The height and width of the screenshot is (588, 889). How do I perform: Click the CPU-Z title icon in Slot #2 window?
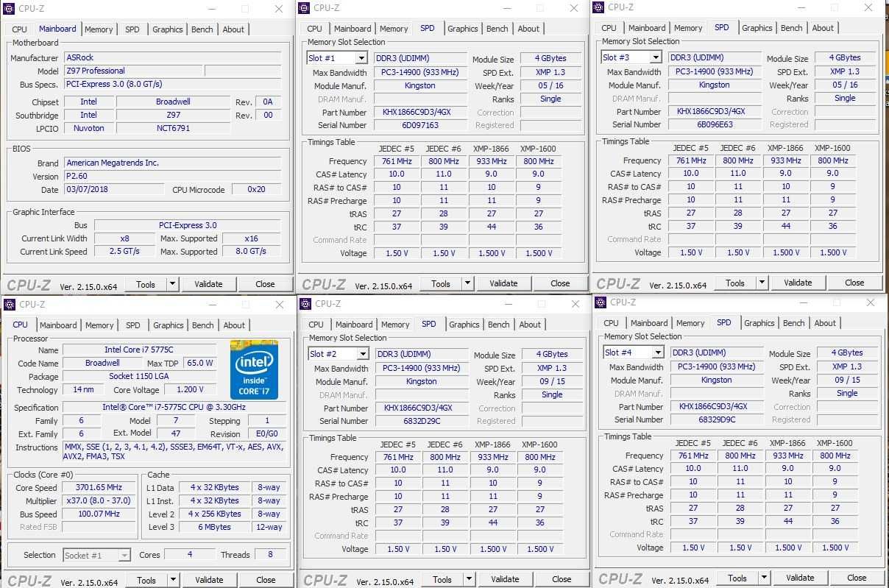point(305,304)
